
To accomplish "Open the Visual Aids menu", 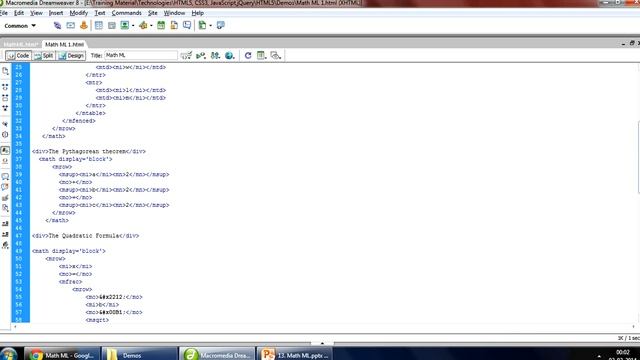I will pos(276,55).
